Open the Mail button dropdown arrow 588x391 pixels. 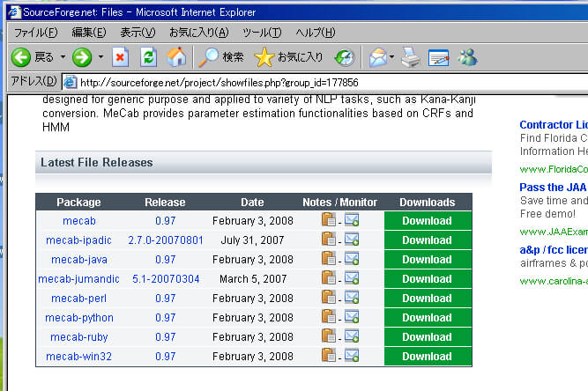pyautogui.click(x=391, y=57)
